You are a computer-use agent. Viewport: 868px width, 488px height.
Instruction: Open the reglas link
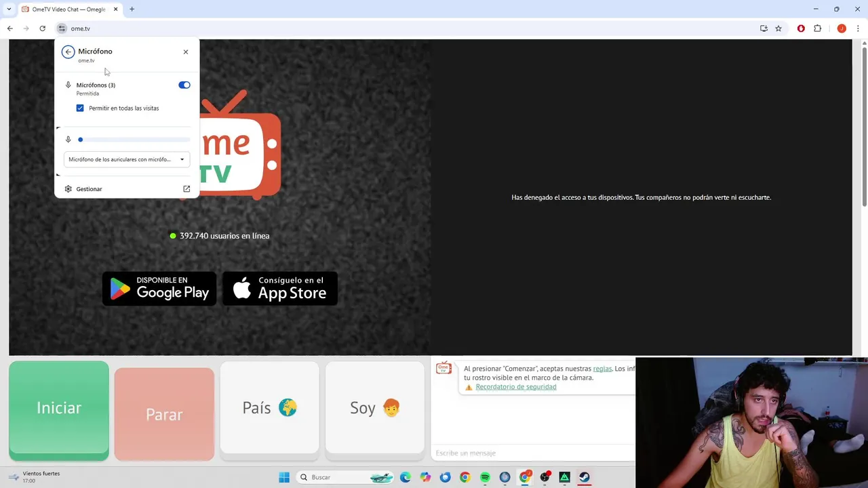[x=602, y=369]
